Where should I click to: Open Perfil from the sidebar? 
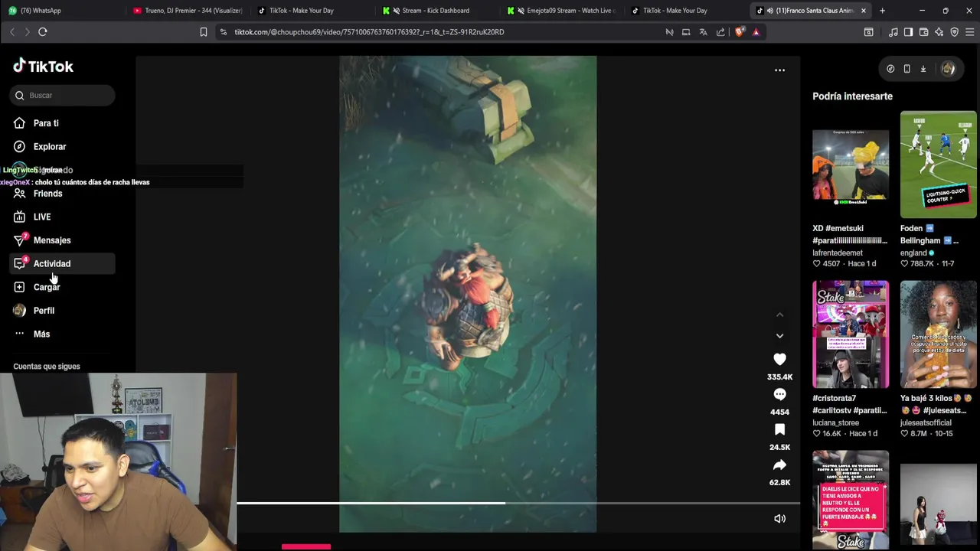63,311
